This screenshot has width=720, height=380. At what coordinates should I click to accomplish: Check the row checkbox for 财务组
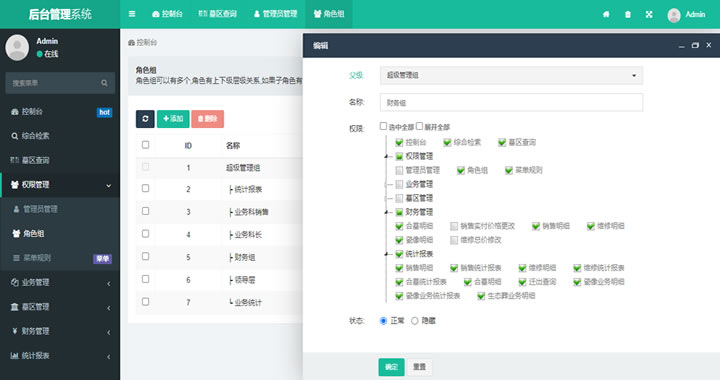(x=146, y=257)
